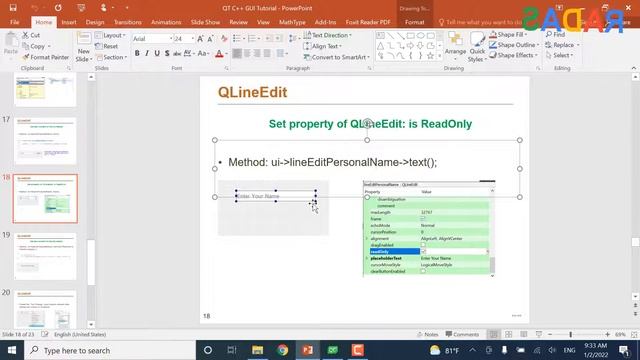The width and height of the screenshot is (640, 360).
Task: Underline the selected text
Action: click(x=157, y=53)
